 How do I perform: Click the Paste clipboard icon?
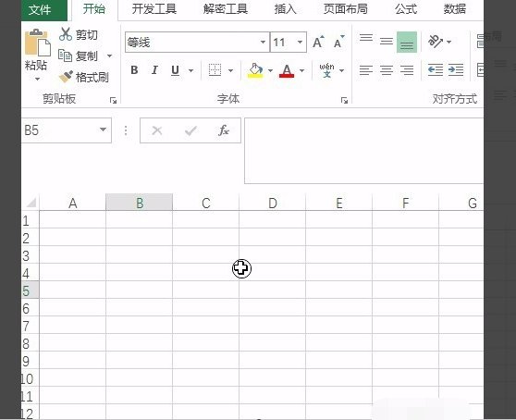click(x=37, y=43)
